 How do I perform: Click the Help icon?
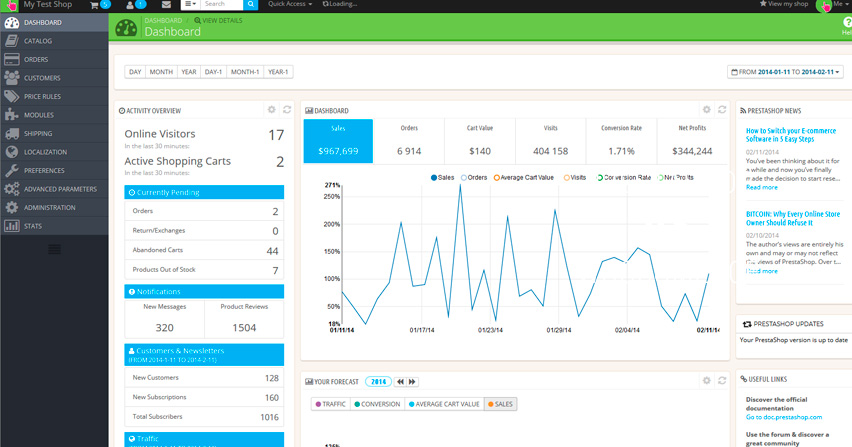[x=847, y=22]
